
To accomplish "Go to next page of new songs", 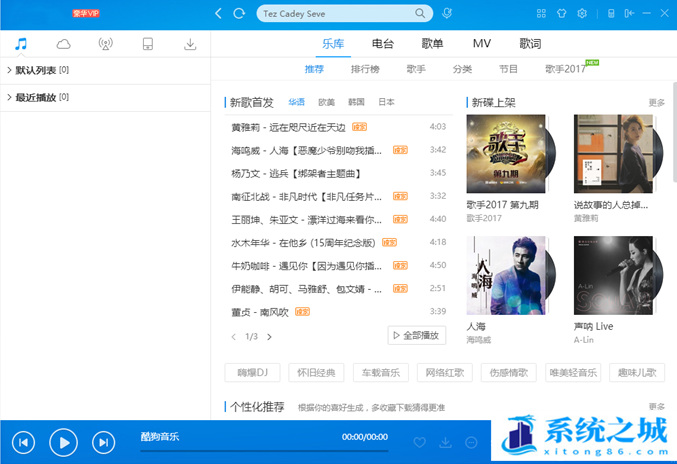I will 269,337.
